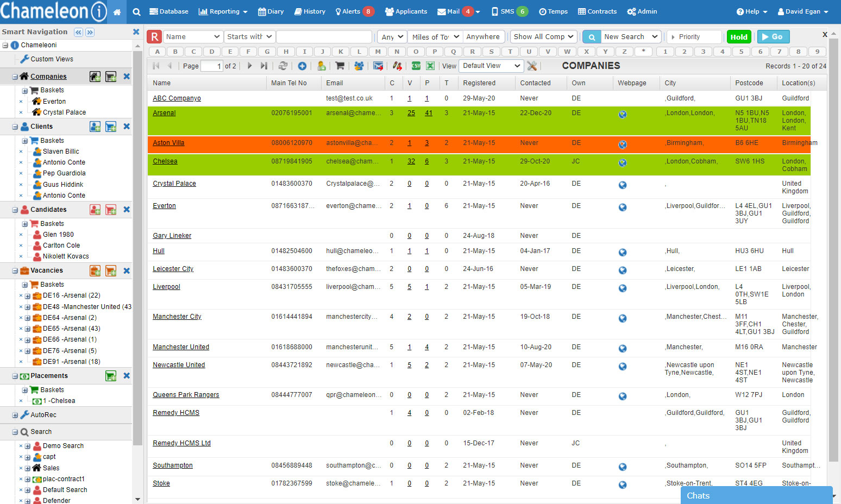The height and width of the screenshot is (504, 841).
Task: Filter companies by letter M
Action: pyautogui.click(x=378, y=52)
